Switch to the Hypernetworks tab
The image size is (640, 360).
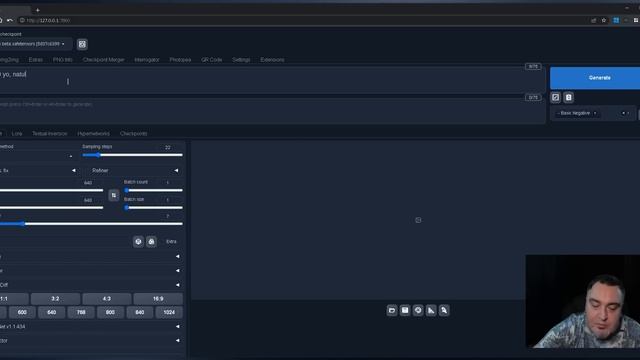93,133
